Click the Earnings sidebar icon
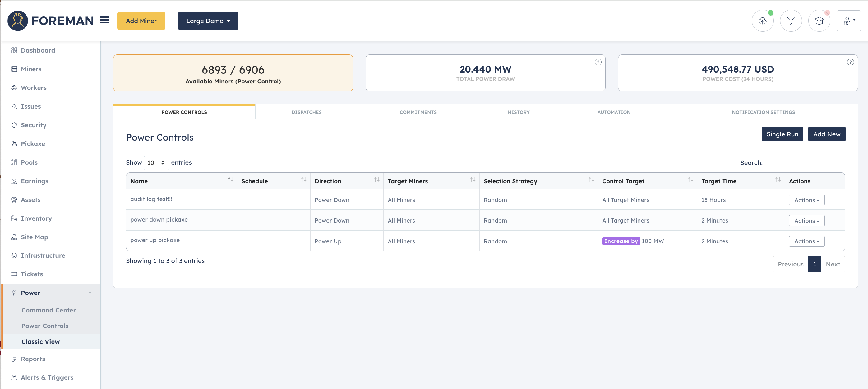Screen dimensions: 868x389 [x=14, y=181]
